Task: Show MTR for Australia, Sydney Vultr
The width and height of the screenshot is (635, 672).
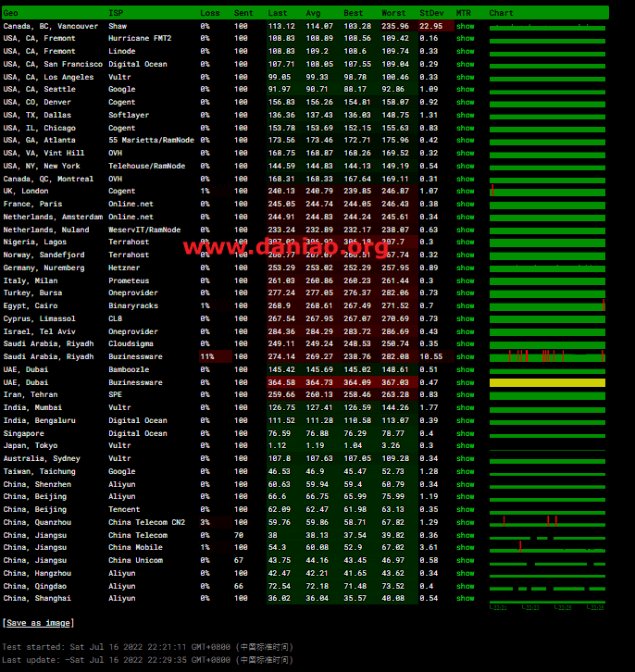Action: pos(465,458)
